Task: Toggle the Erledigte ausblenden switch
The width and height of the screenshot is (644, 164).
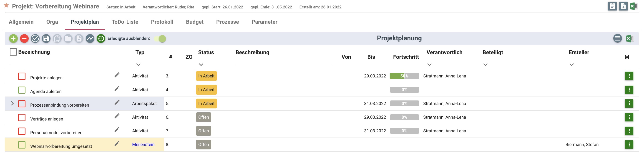Action: click(160, 38)
